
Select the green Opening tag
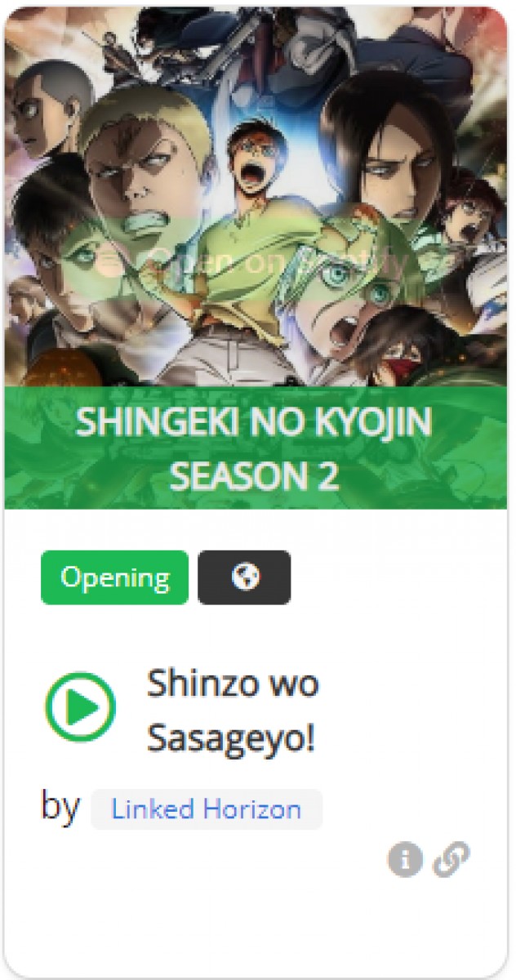[x=114, y=577]
